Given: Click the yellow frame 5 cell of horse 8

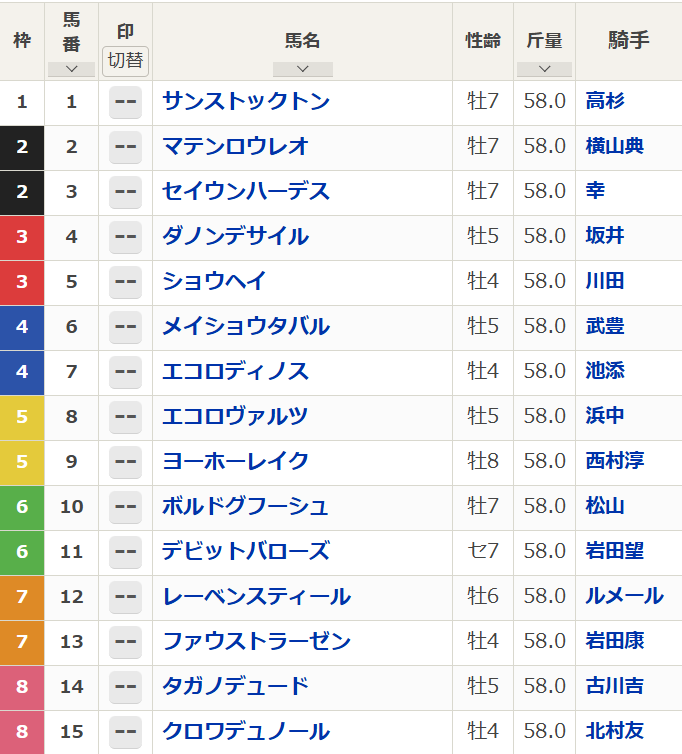Looking at the screenshot, I should coord(22,417).
